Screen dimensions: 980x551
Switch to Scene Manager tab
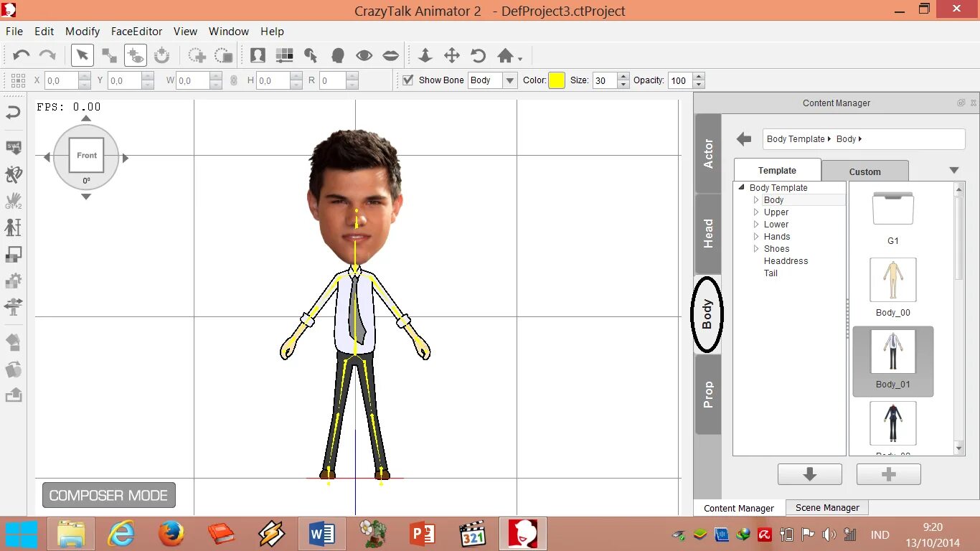click(x=826, y=507)
